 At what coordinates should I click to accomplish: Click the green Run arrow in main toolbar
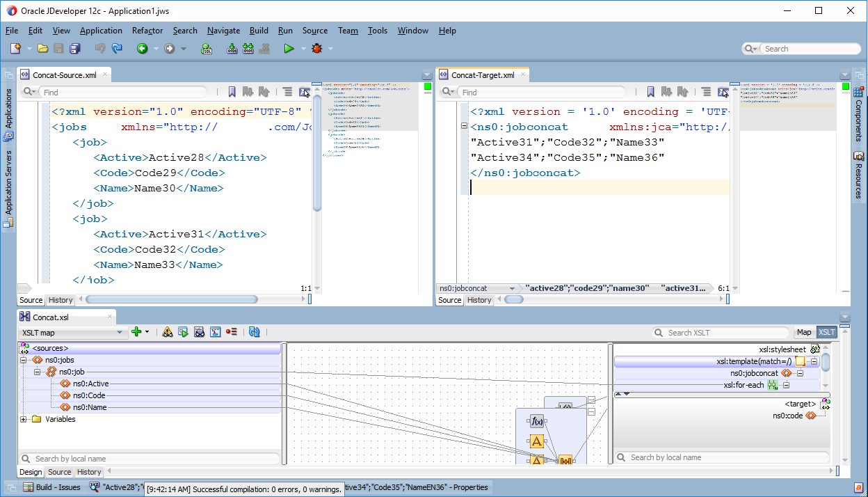[289, 49]
